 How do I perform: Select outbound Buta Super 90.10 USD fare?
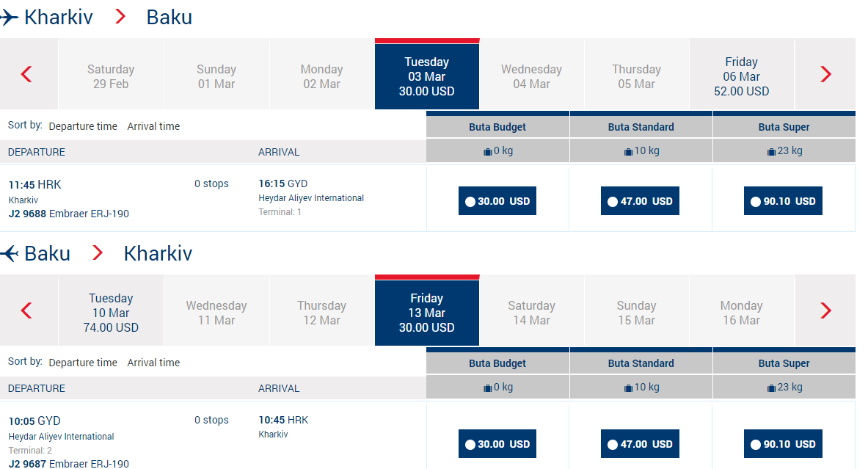pos(783,201)
